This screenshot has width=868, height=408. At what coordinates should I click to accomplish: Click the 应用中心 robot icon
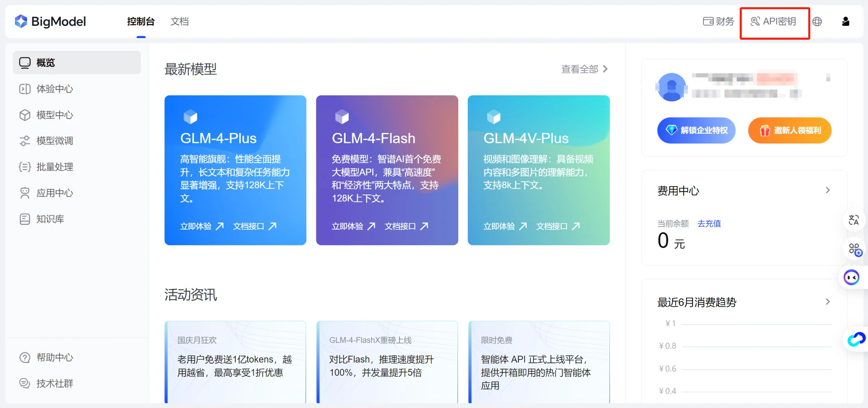(x=25, y=193)
